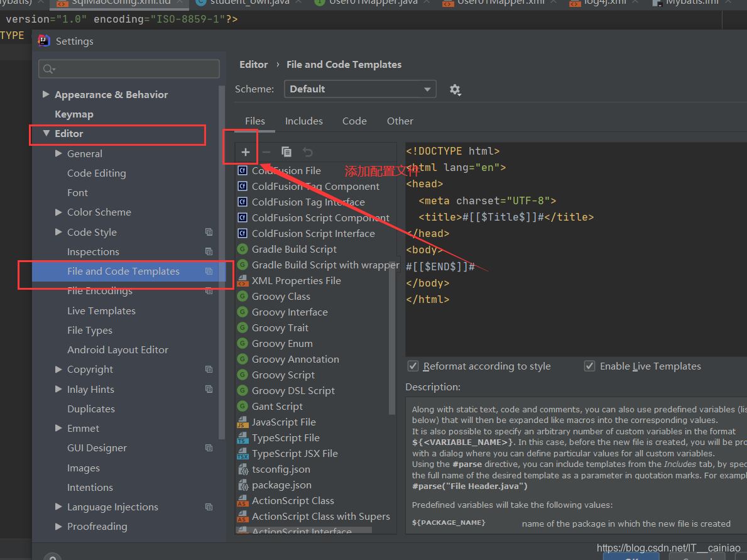This screenshot has width=747, height=560.
Task: Click the template list vertical scrollbar
Action: point(392,338)
